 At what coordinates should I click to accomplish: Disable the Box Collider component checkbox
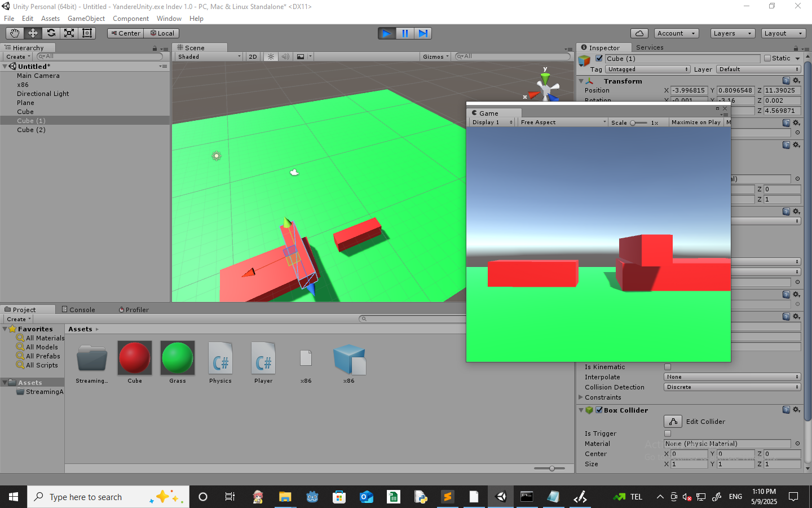tap(599, 410)
